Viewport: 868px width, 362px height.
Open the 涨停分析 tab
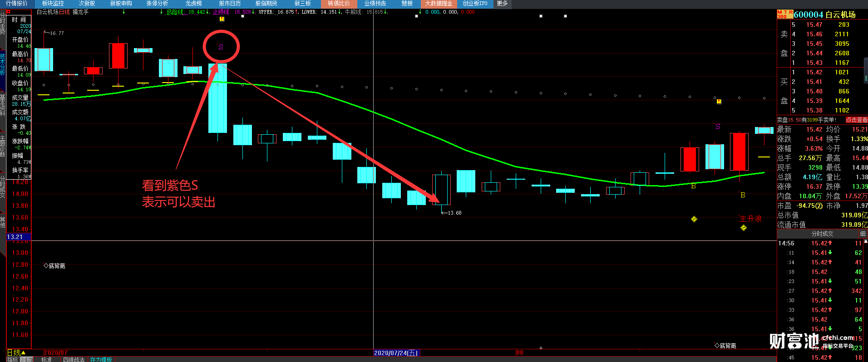tap(157, 4)
